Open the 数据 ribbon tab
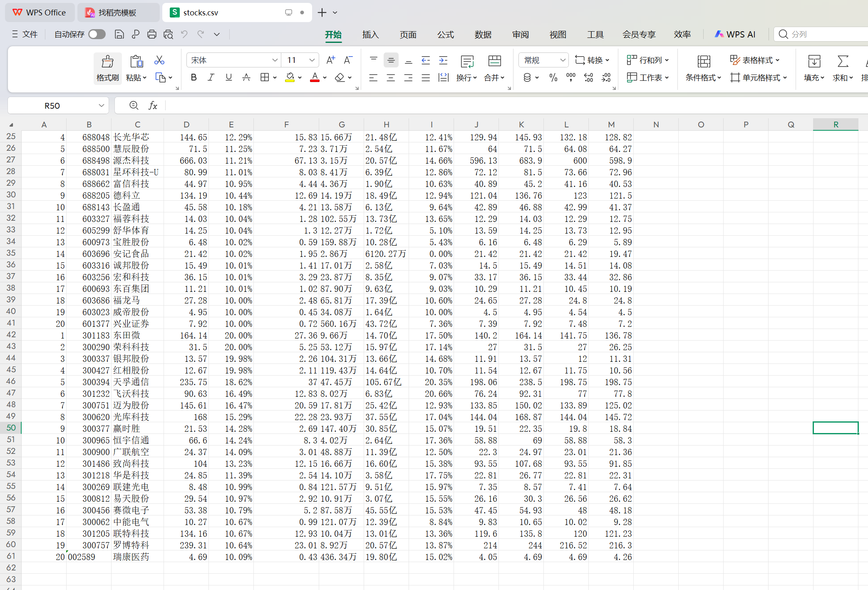868x590 pixels. (483, 35)
